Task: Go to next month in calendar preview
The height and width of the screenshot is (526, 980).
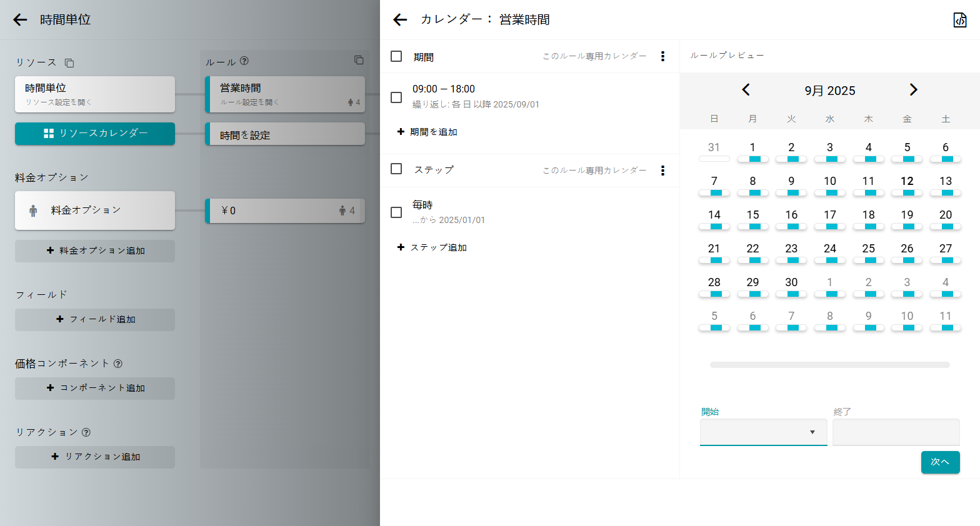Action: 913,90
